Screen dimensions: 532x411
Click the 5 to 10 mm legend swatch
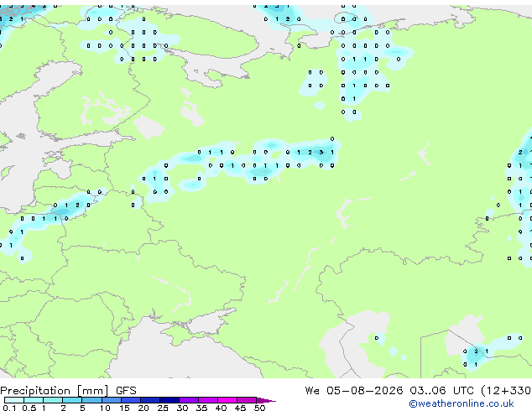(x=91, y=400)
